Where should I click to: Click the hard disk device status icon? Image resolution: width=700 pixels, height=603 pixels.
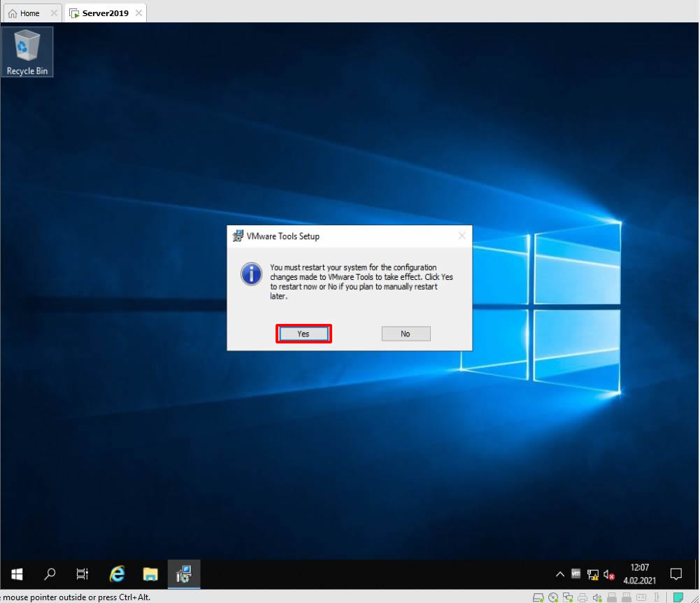[538, 597]
